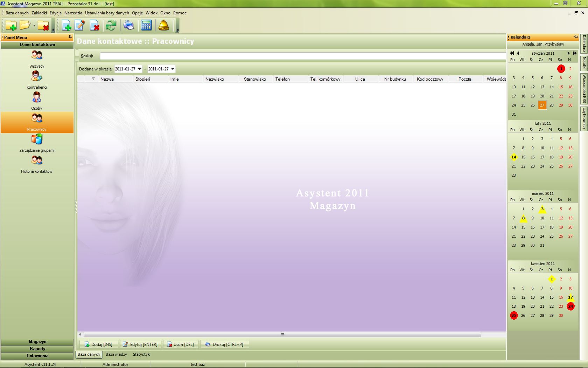Viewport: 588px width, 368px height.
Task: Switch to the Statystyki tab
Action: pos(141,354)
